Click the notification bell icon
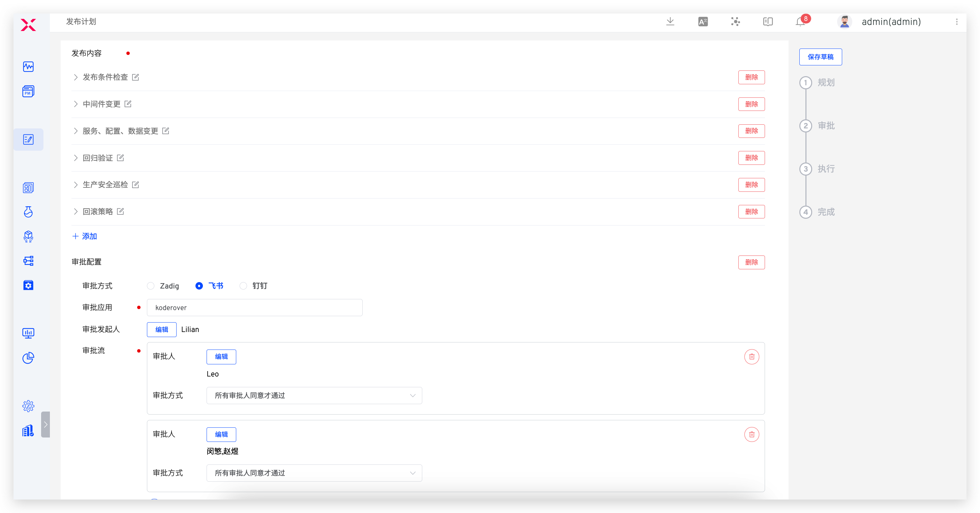 point(800,22)
